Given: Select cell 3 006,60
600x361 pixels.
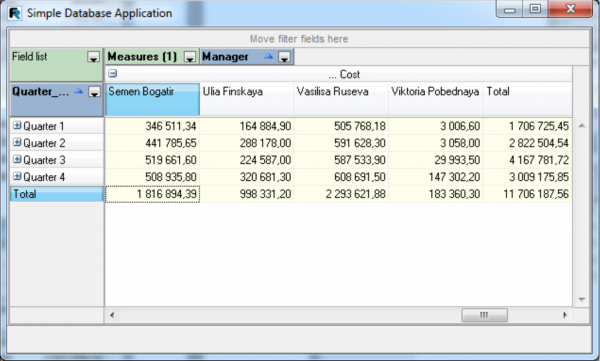Looking at the screenshot, I should [435, 126].
